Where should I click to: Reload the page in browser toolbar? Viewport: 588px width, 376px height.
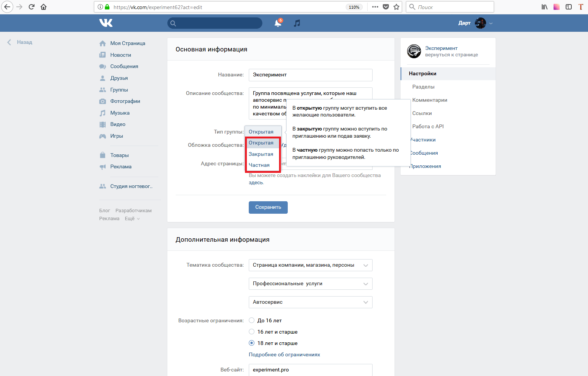(x=31, y=7)
